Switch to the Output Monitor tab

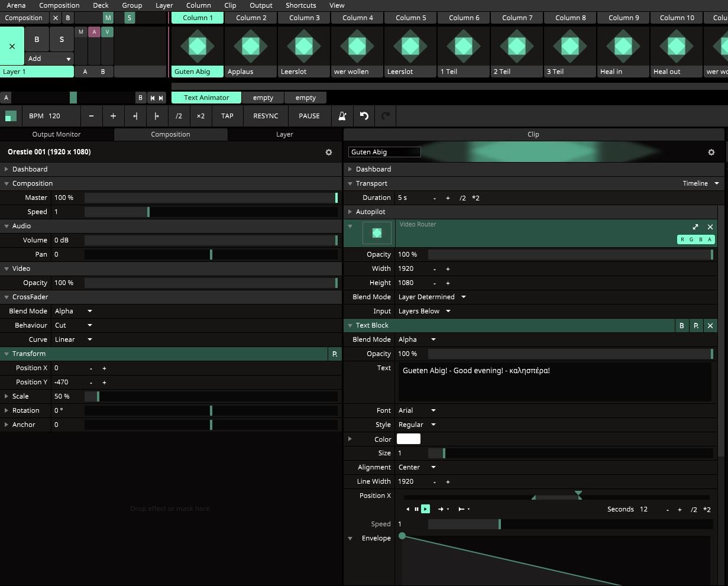56,134
